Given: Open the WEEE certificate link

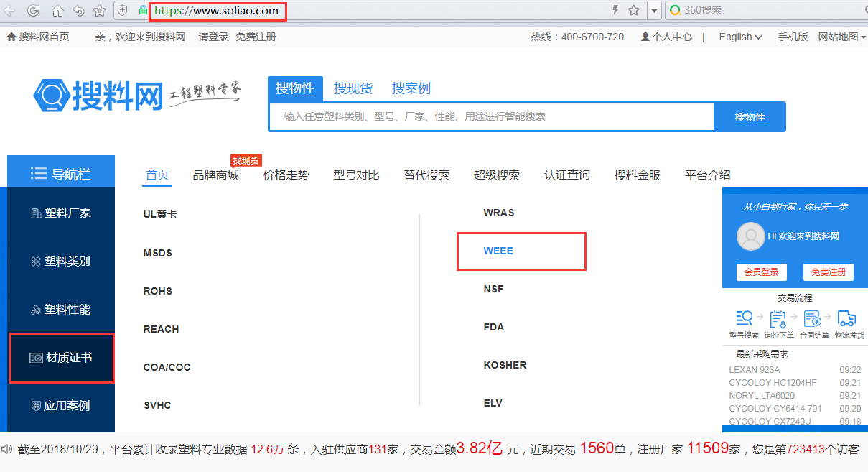Looking at the screenshot, I should (498, 251).
